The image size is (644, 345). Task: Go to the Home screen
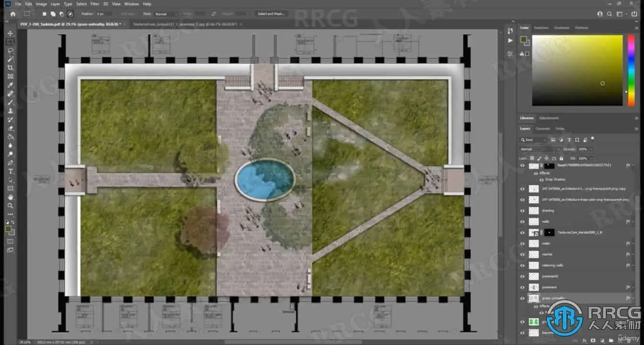(x=13, y=14)
